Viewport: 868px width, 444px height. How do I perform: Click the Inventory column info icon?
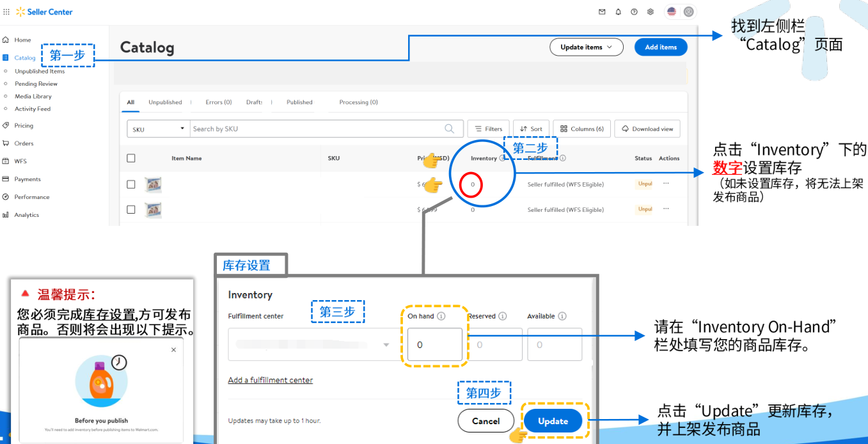tap(502, 158)
